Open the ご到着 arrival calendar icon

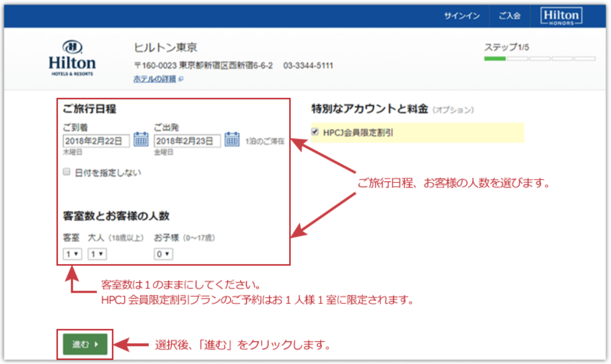point(140,140)
